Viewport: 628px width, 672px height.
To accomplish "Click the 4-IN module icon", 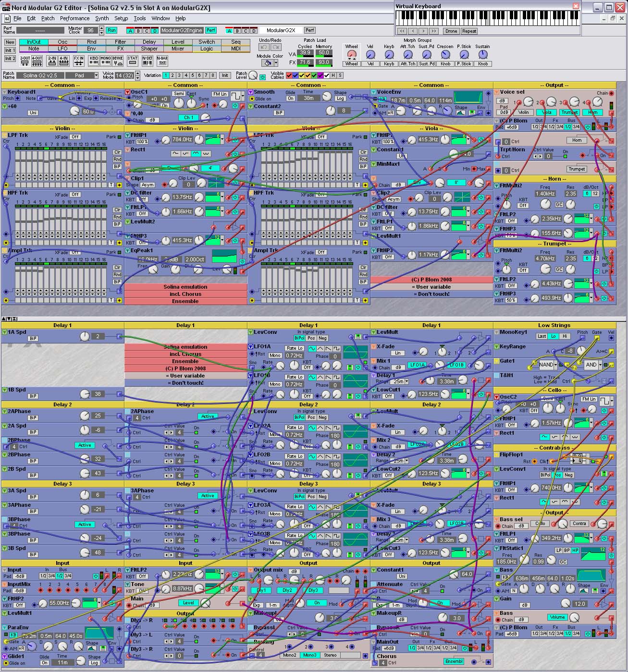I will [x=64, y=61].
